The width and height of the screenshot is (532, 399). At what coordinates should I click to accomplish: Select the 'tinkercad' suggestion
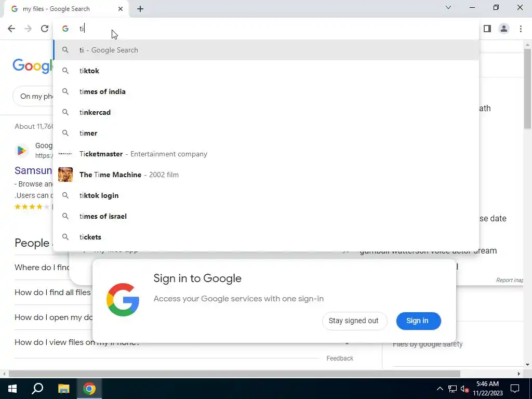tap(266, 112)
